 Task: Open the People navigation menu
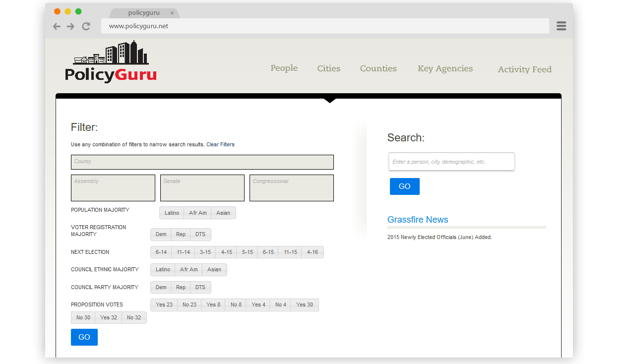284,68
